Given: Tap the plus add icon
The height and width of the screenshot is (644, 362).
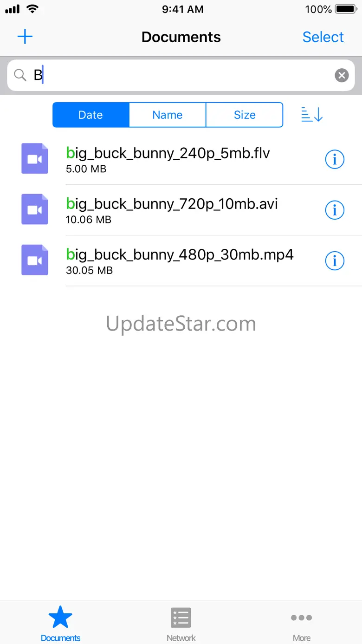Looking at the screenshot, I should (x=25, y=37).
